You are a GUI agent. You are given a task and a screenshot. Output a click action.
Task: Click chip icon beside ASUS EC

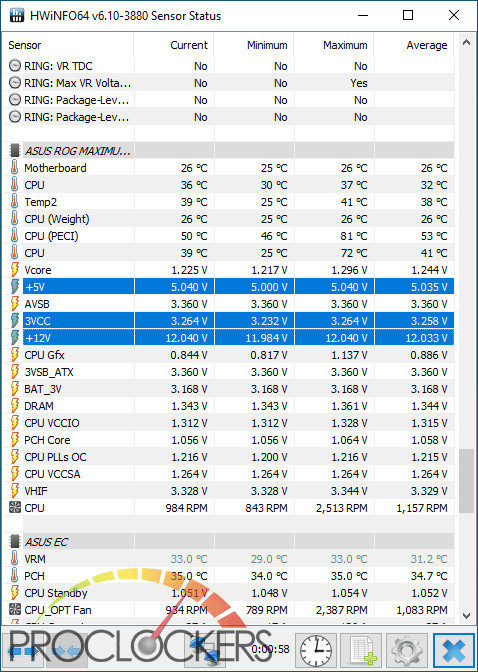pyautogui.click(x=15, y=542)
